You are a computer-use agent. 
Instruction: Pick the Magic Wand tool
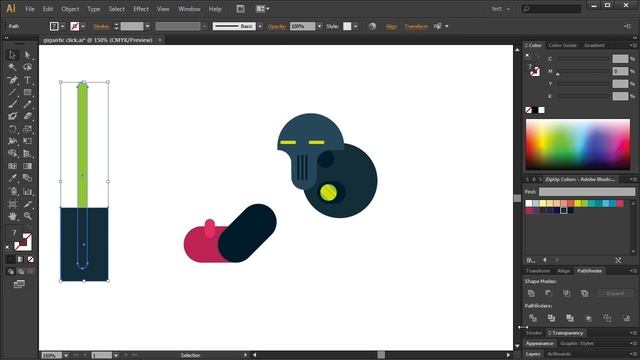[12, 67]
